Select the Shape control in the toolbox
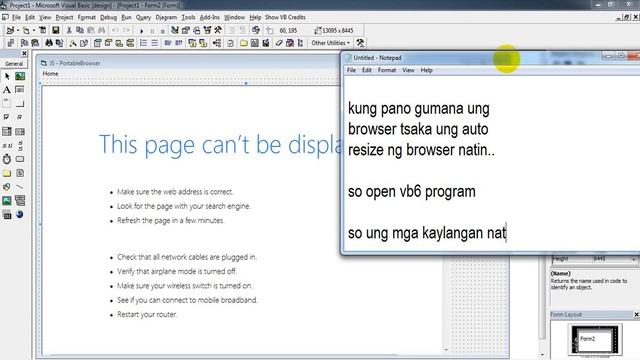Screen dimensions: 640x360 pos(7,187)
